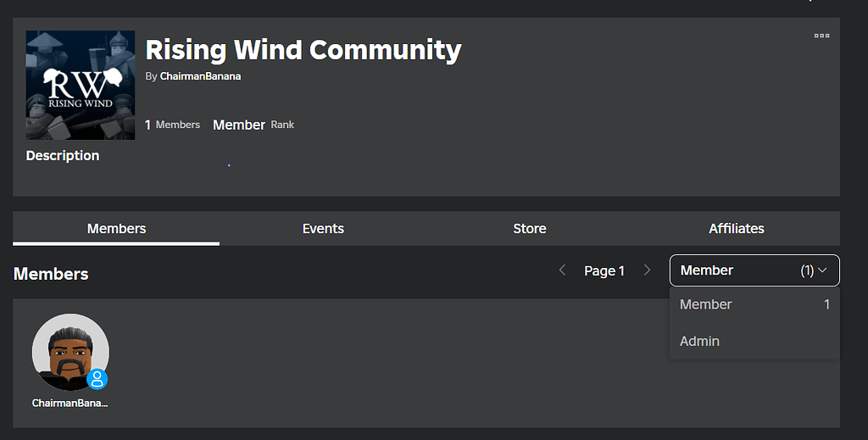The image size is (868, 440).
Task: Click the Description heading
Action: coord(63,155)
